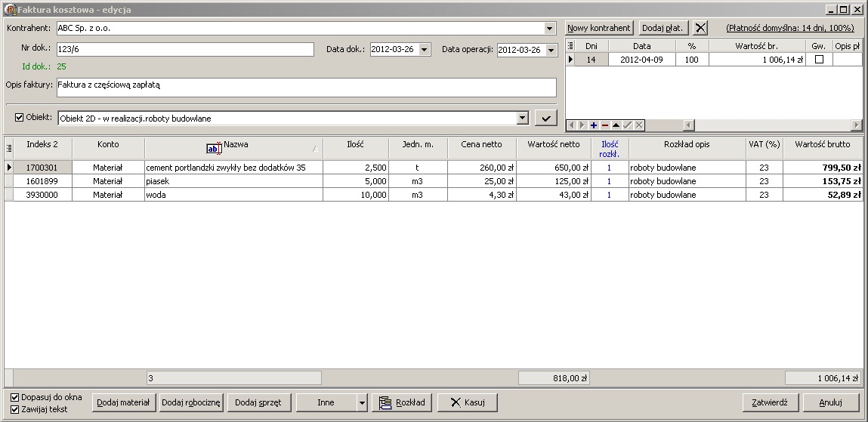Select the cement portlandzki item cell

click(x=233, y=168)
